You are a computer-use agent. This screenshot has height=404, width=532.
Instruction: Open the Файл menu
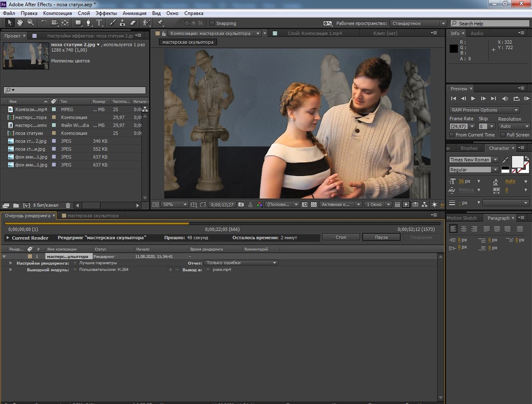coord(9,13)
